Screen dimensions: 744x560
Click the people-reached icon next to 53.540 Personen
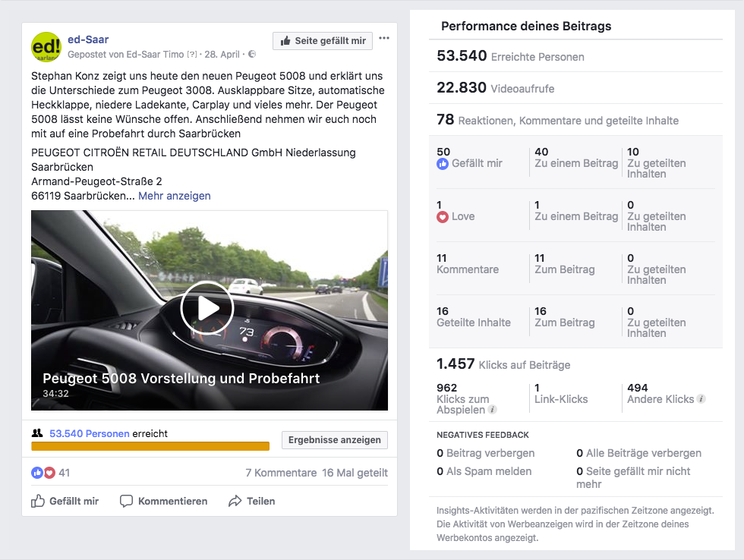click(37, 433)
